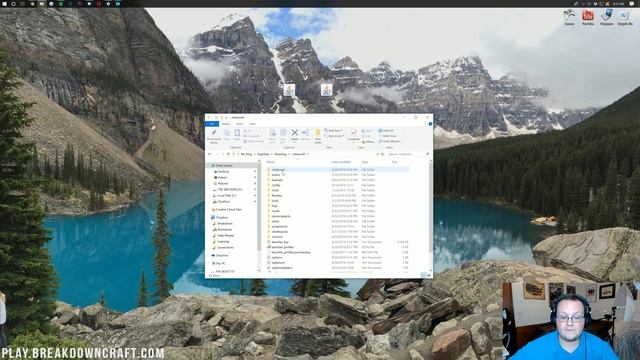Open the Windows Start menu

tap(4, 4)
